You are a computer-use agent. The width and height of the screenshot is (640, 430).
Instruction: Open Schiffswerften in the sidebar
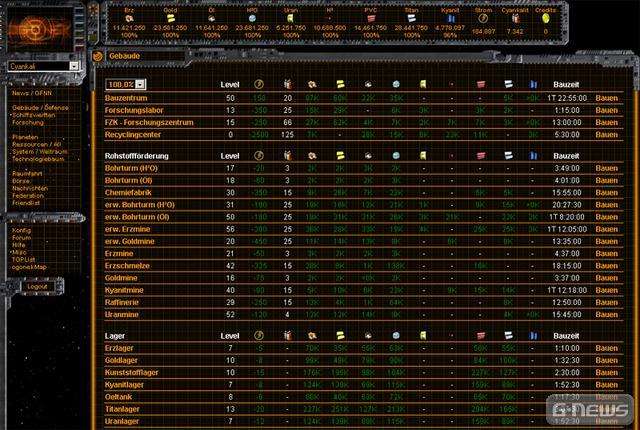point(33,115)
